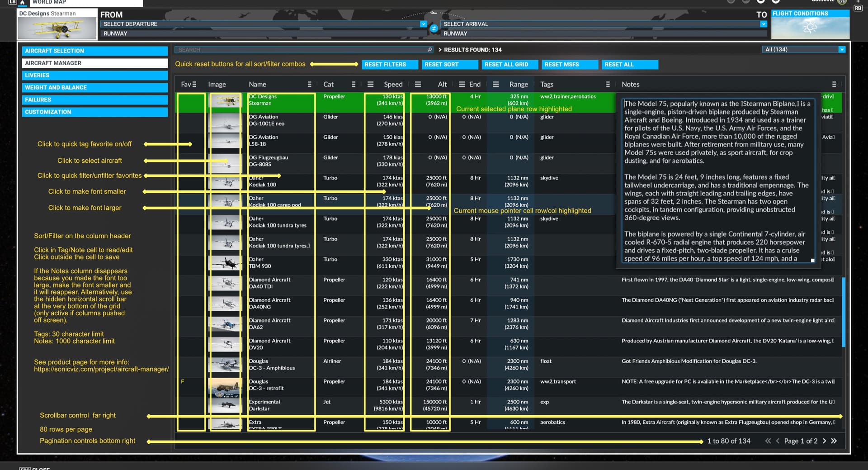Toggle favorite for Douglas DC-3 retrofit
This screenshot has width=868, height=470.
click(x=183, y=382)
